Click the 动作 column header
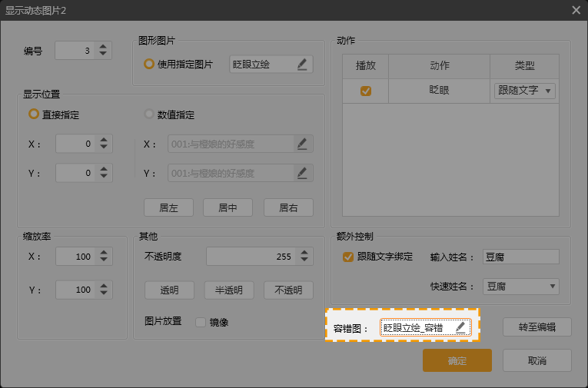The height and width of the screenshot is (388, 588). 439,66
